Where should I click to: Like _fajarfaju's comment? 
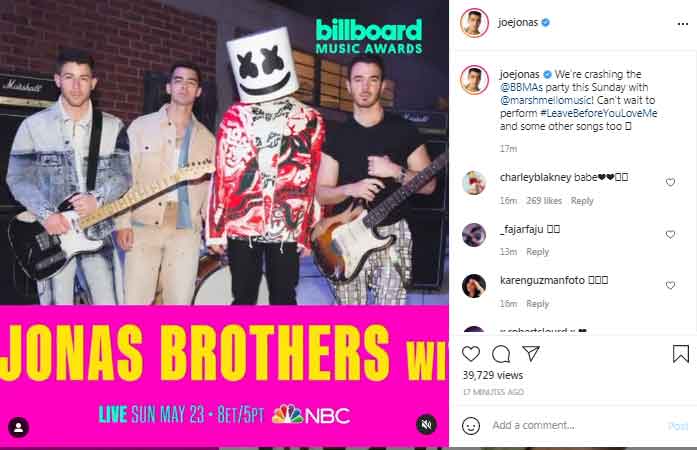[x=670, y=234]
